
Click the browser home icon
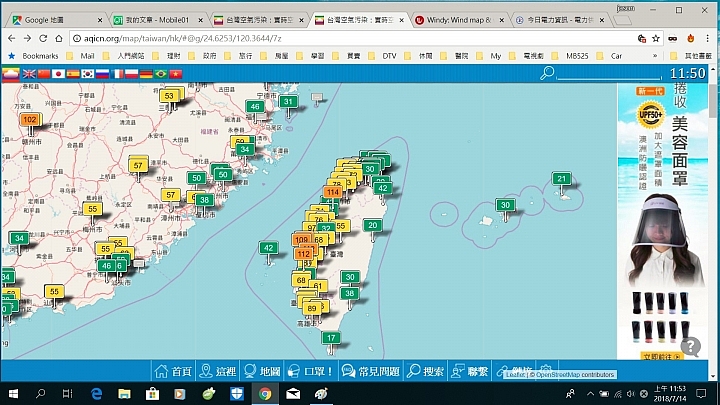pos(59,38)
